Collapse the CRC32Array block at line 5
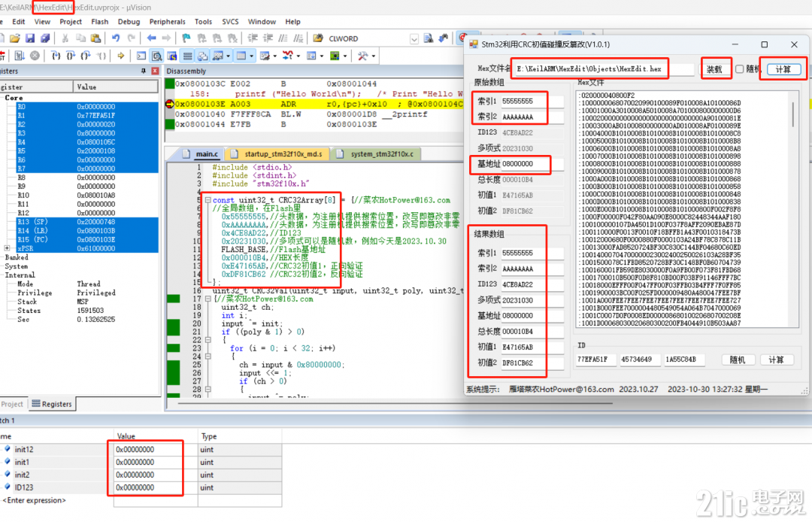Screen dimensions: 812x522 (x=208, y=200)
